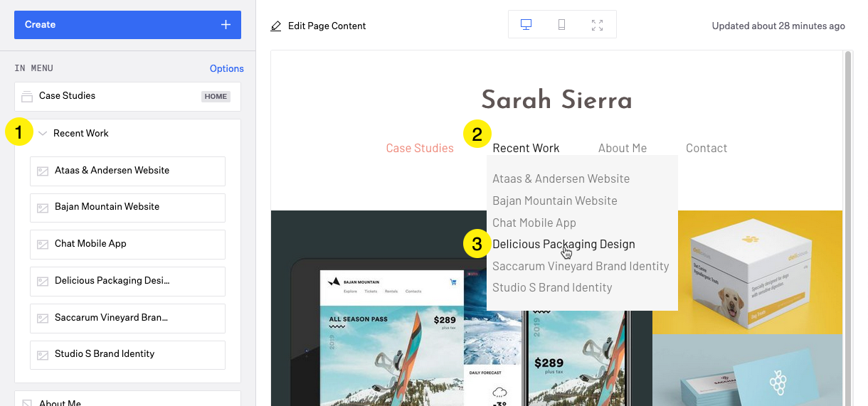Open fullscreen preview icon
The height and width of the screenshot is (406, 868).
(x=598, y=25)
